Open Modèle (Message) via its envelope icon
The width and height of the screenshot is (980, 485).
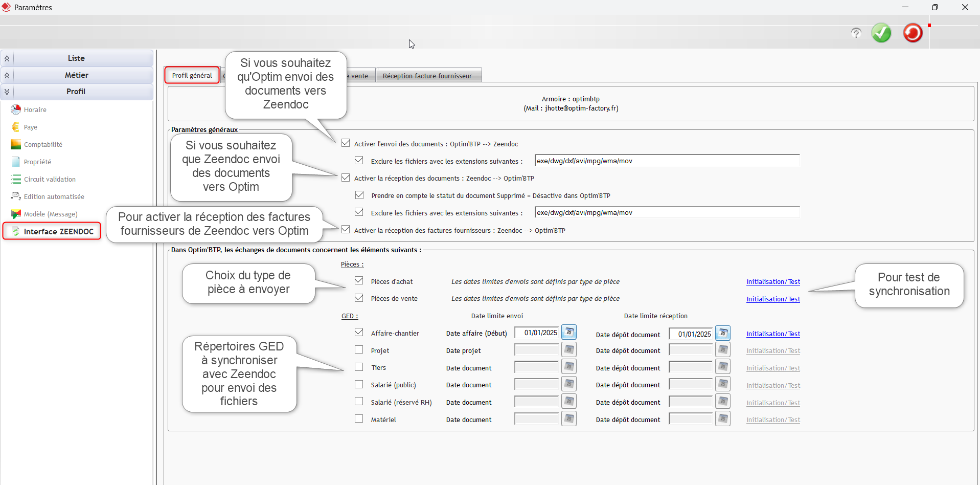pyautogui.click(x=16, y=214)
